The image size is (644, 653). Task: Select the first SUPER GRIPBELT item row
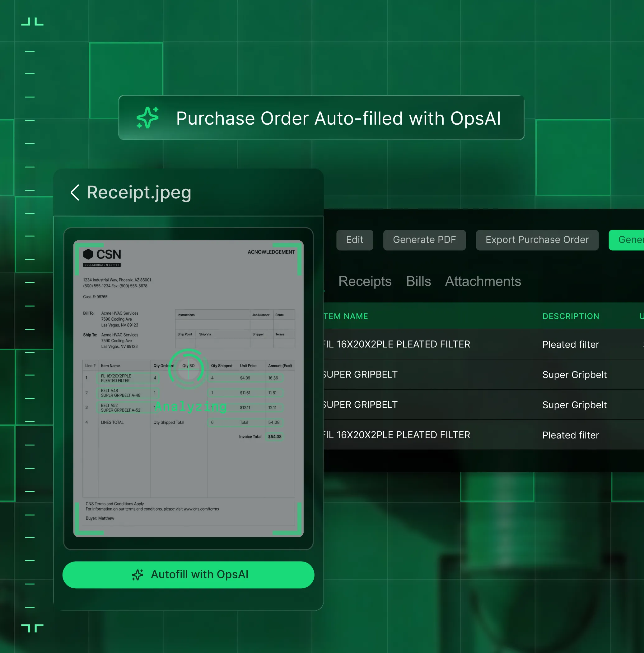(484, 374)
